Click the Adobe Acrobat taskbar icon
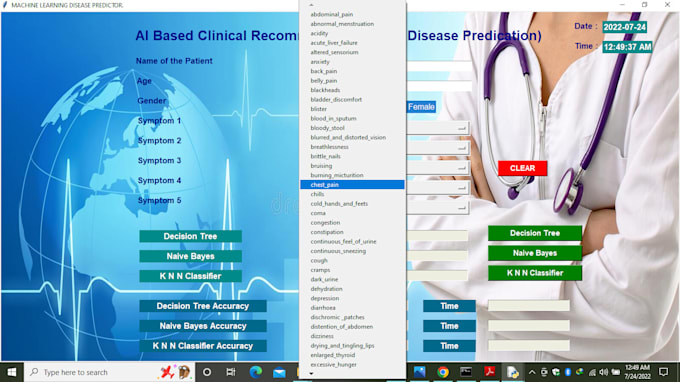This screenshot has width=680, height=382. [x=490, y=372]
